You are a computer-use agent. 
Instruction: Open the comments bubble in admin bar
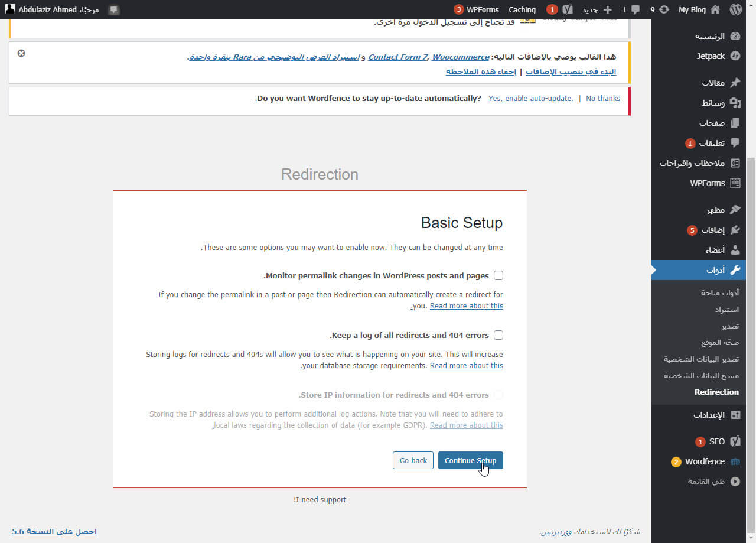coord(635,9)
